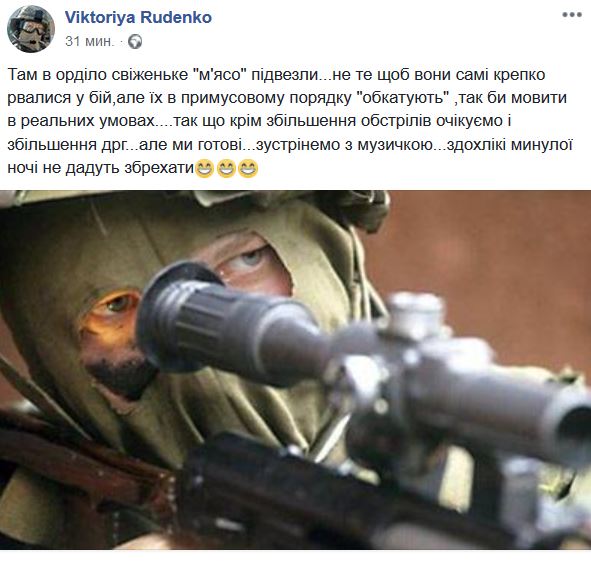Open the post via the "31 мин." timestamp
The image size is (591, 563).
89,41
